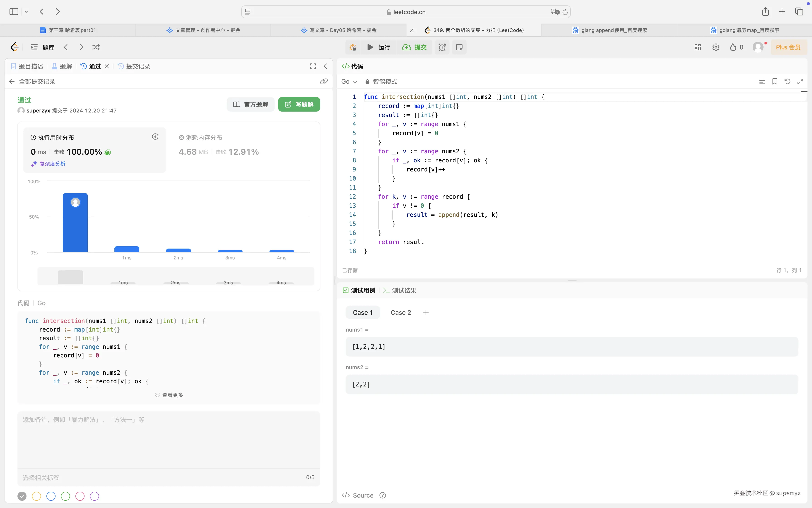Pick a random problem shuffle icon

coord(96,47)
